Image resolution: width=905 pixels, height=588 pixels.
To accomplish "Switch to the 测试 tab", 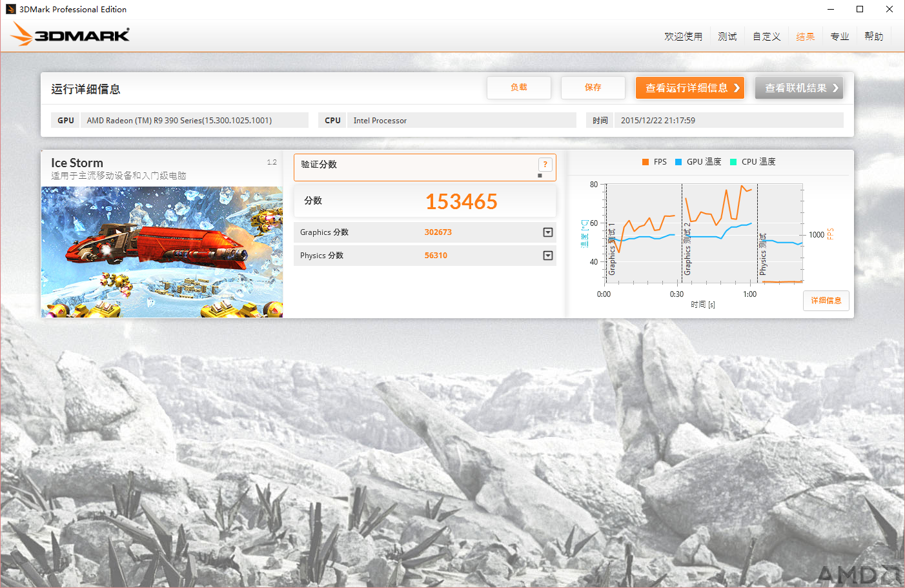I will [727, 36].
